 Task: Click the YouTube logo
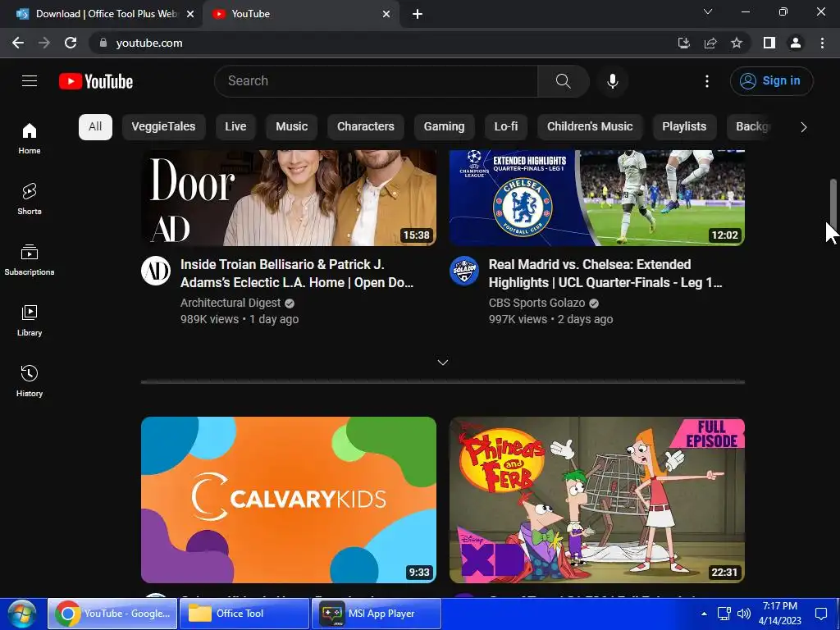coord(96,81)
